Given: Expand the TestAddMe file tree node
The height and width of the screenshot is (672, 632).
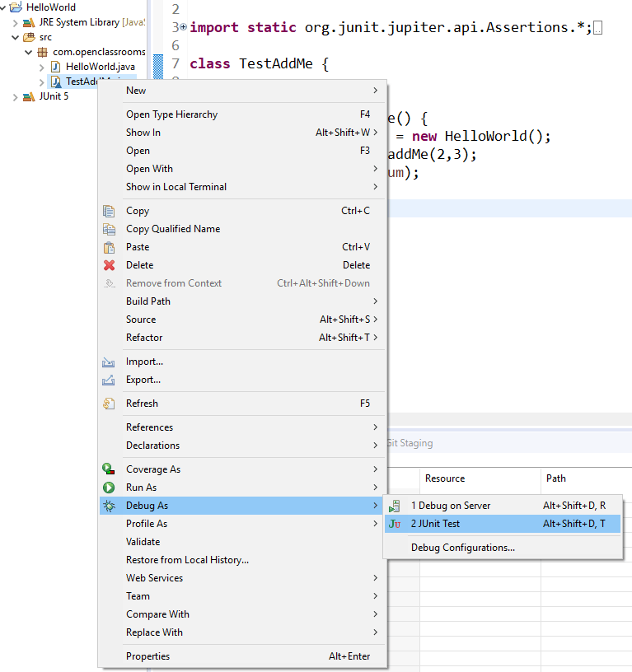Looking at the screenshot, I should [x=41, y=82].
